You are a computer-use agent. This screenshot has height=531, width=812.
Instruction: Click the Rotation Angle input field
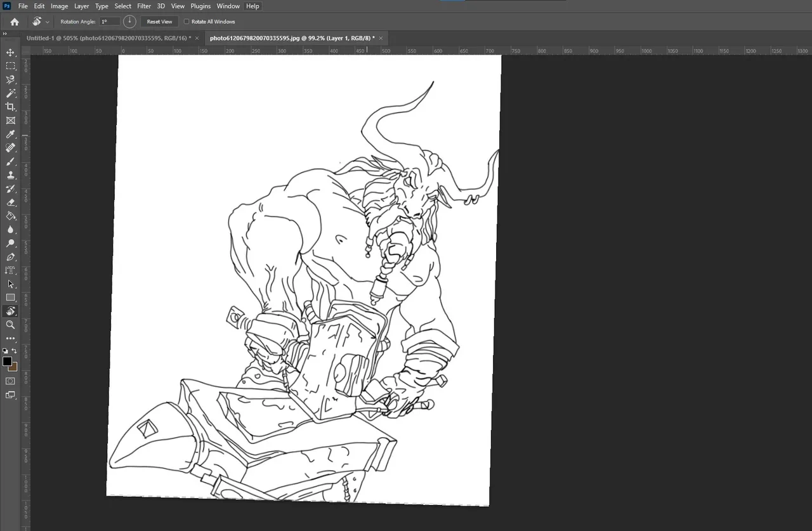109,22
